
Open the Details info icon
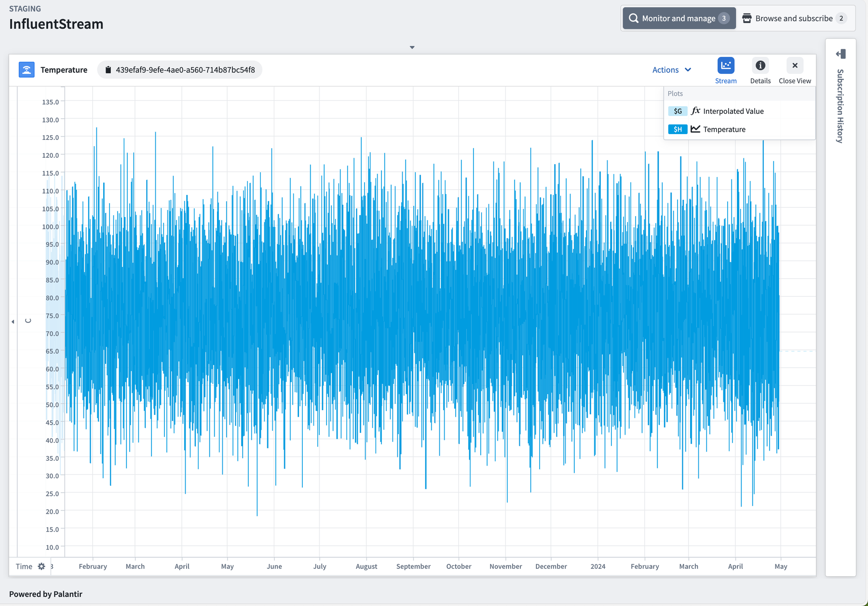tap(760, 66)
